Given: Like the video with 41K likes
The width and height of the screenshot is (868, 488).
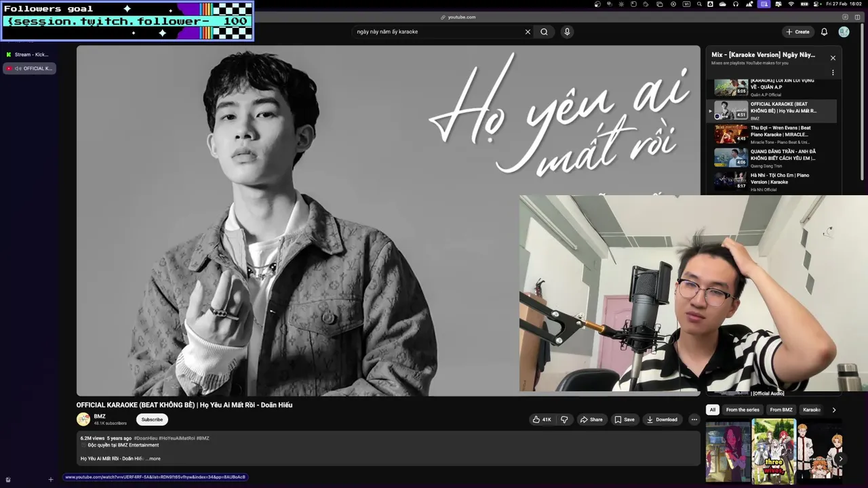Looking at the screenshot, I should (x=542, y=420).
